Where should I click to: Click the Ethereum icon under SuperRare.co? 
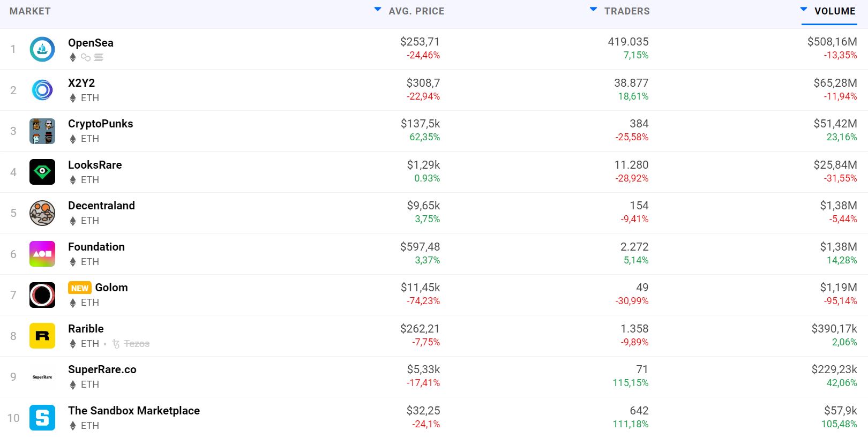tap(73, 385)
